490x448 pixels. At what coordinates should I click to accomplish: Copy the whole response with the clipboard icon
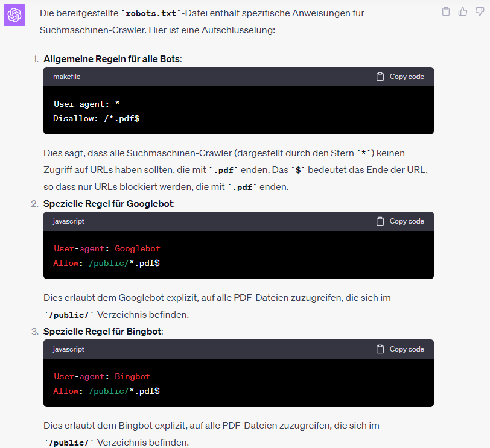click(446, 11)
